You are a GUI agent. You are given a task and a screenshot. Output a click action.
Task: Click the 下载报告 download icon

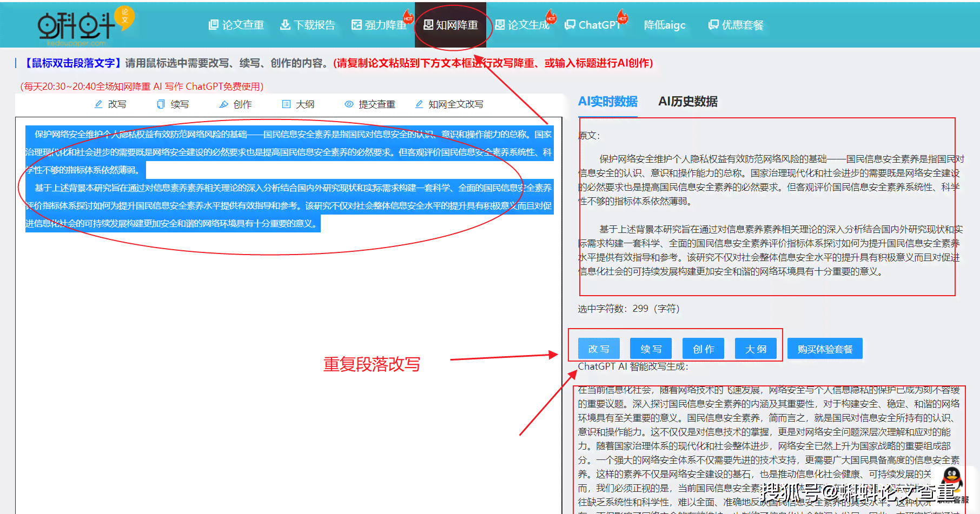pyautogui.click(x=285, y=25)
